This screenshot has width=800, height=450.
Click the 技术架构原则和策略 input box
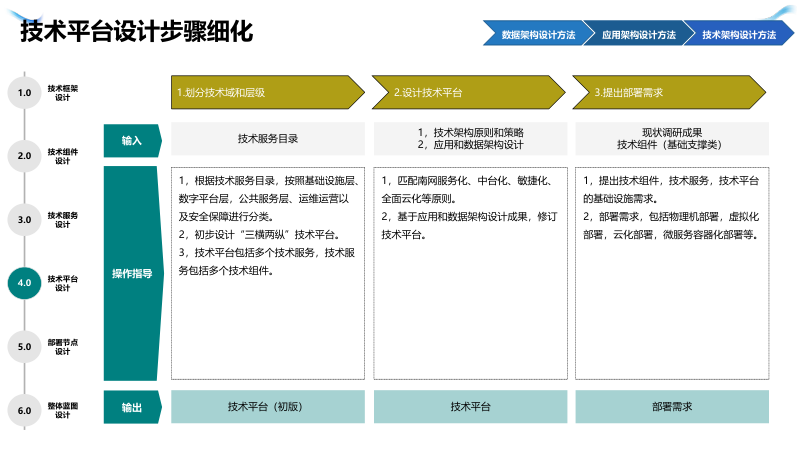(x=470, y=139)
